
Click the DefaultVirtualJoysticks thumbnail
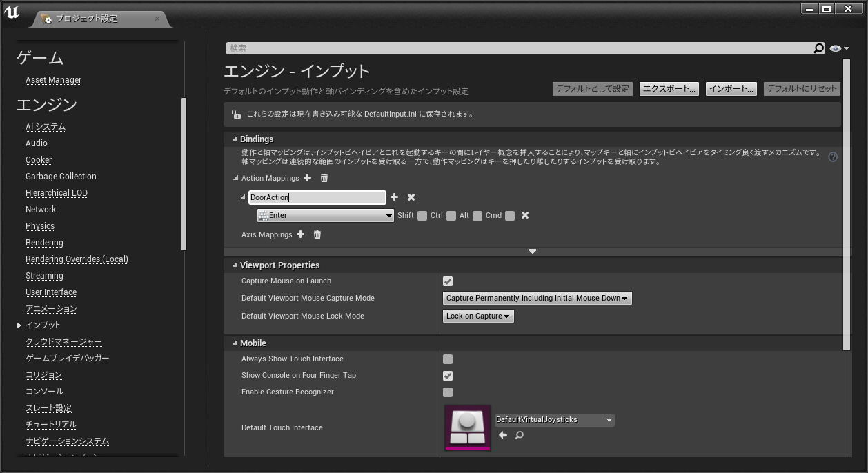468,427
